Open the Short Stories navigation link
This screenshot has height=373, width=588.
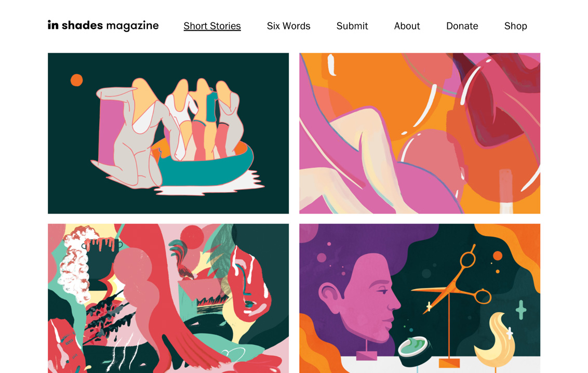[x=212, y=26]
